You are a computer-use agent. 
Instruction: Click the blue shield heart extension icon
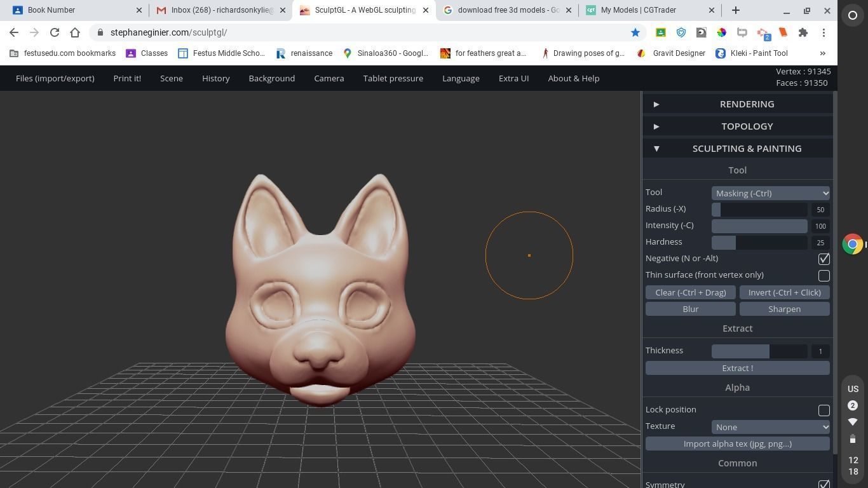tap(681, 32)
